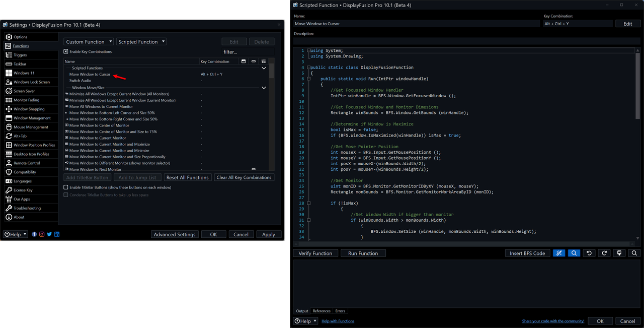Open the License Key section
Screen dimensions: 644x328
(31, 190)
